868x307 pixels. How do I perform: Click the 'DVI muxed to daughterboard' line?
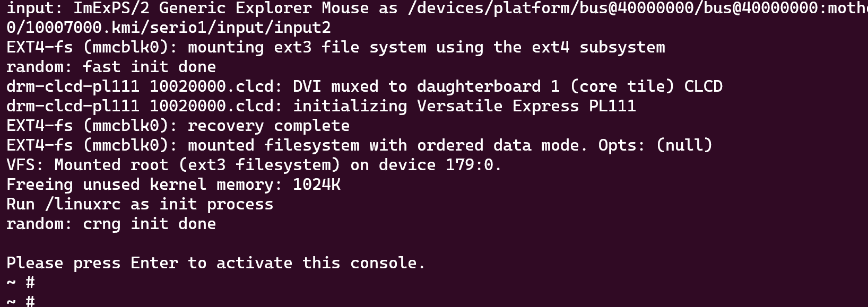coord(364,86)
